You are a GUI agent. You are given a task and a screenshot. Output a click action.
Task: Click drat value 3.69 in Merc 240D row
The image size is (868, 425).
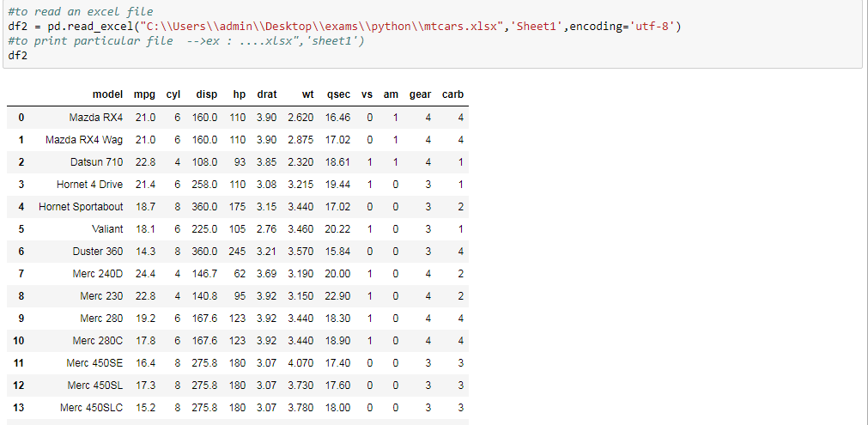(x=267, y=273)
